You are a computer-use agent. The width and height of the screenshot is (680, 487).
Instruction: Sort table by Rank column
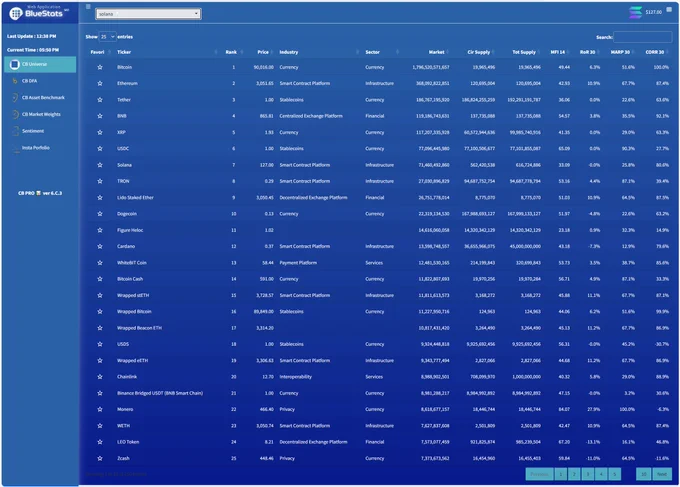coord(233,52)
